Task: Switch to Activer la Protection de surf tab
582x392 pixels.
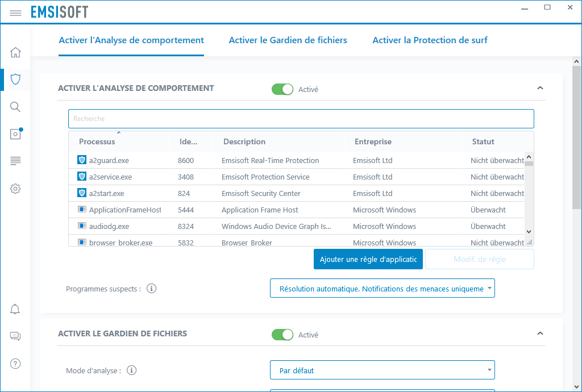Action: coord(430,40)
